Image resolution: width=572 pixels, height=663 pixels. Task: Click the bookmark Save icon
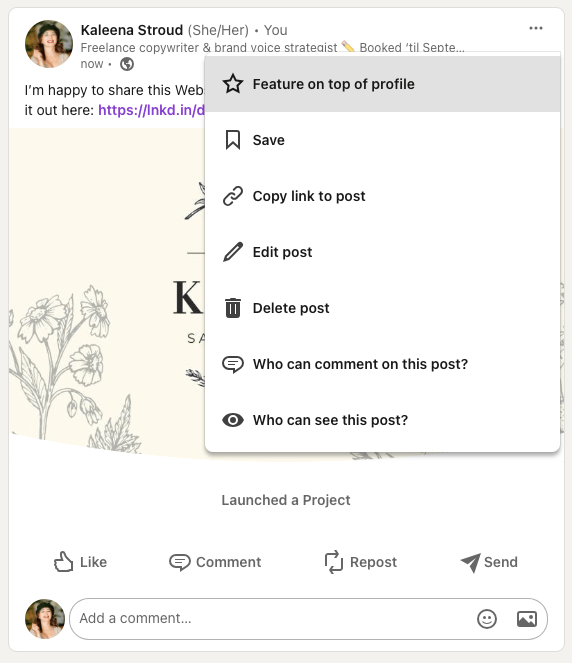pyautogui.click(x=233, y=140)
